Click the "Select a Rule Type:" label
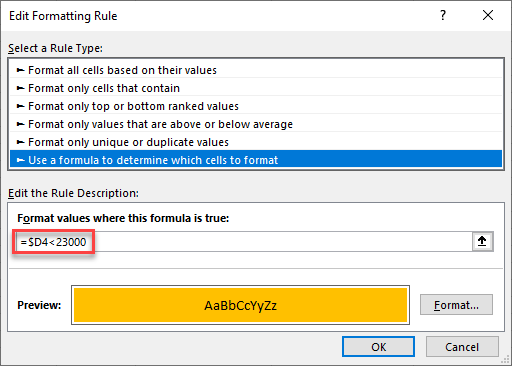Screen dimensions: 512x366 55,48
